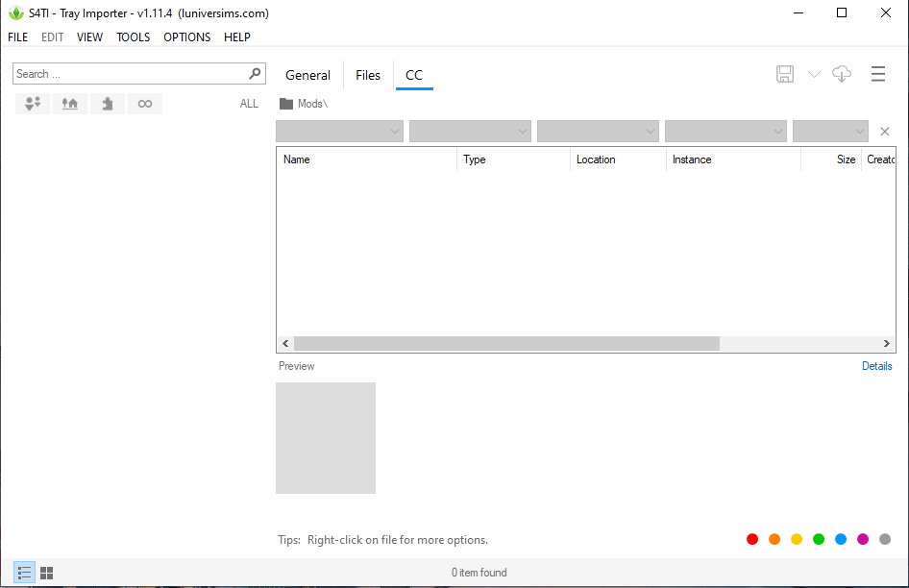The height and width of the screenshot is (588, 909).
Task: Expand the save options chevron
Action: click(814, 74)
